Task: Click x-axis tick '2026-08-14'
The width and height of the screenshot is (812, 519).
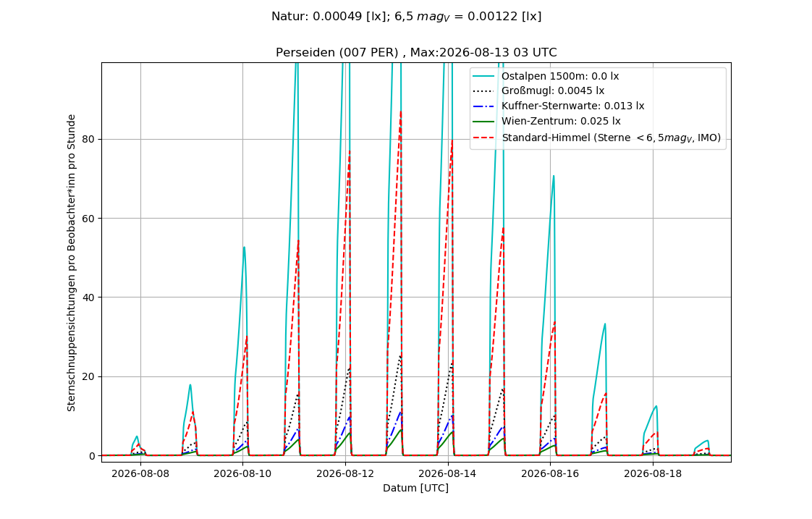Action: tap(447, 473)
